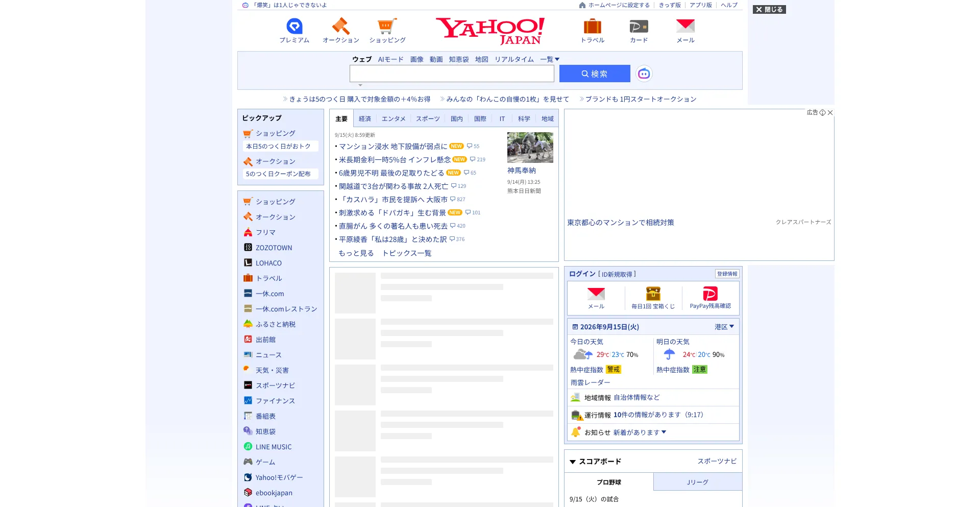This screenshot has width=980, height=507.
Task: Open the トラベル suitcase icon in header
Action: (593, 26)
